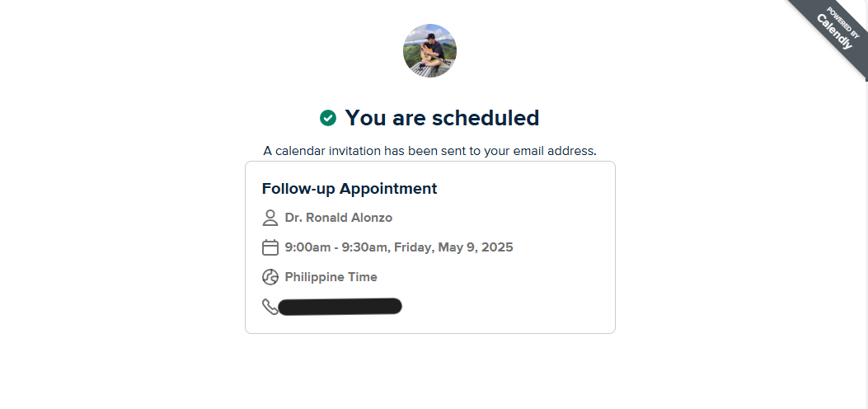Click the Calendly brand name in the ribbon
This screenshot has height=409, width=868.
click(x=834, y=32)
